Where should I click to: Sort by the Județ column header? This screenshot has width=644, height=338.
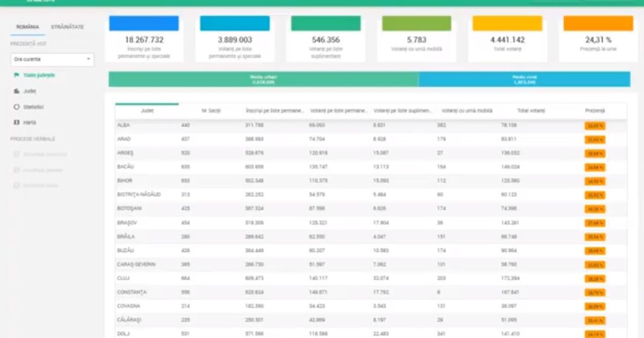(147, 111)
